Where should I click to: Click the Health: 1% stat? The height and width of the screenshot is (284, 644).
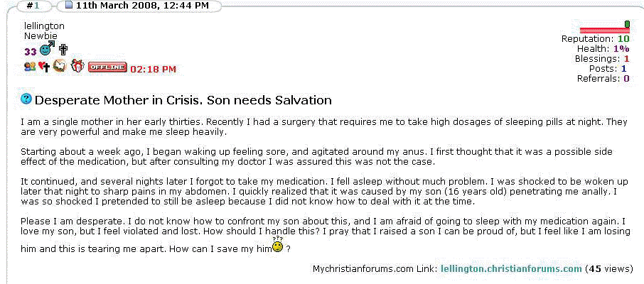[603, 49]
